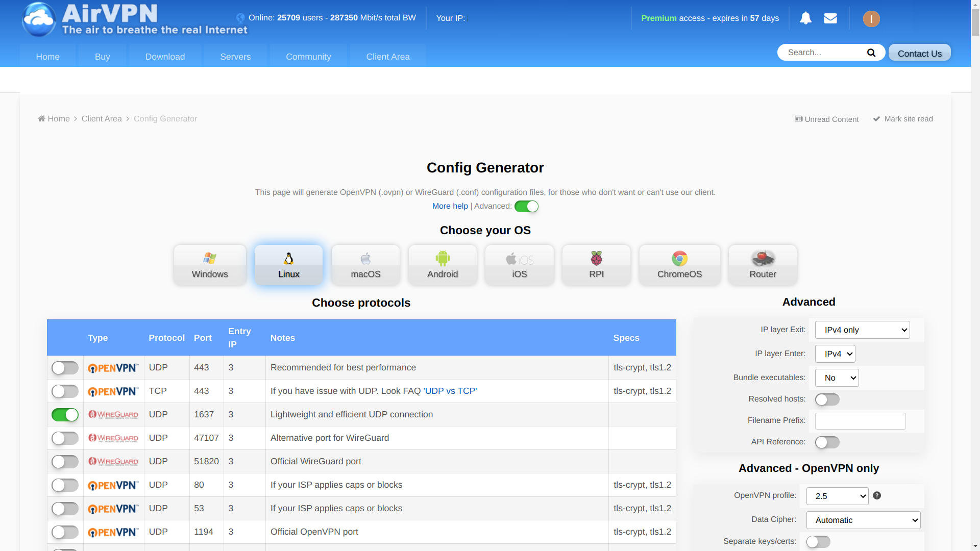
Task: Toggle the Advanced mode switch
Action: [526, 206]
